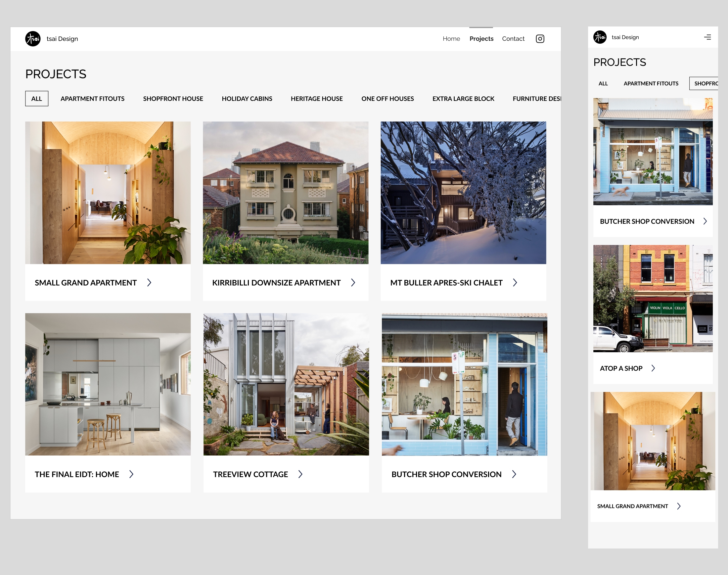The height and width of the screenshot is (575, 728).
Task: Filter by Apartment Fitouts on desktop
Action: pos(93,99)
